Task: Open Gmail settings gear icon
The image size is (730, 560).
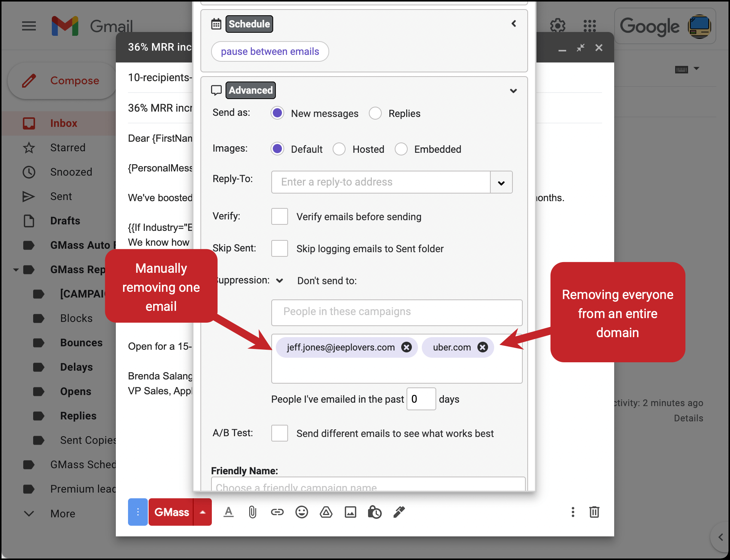Action: tap(557, 26)
